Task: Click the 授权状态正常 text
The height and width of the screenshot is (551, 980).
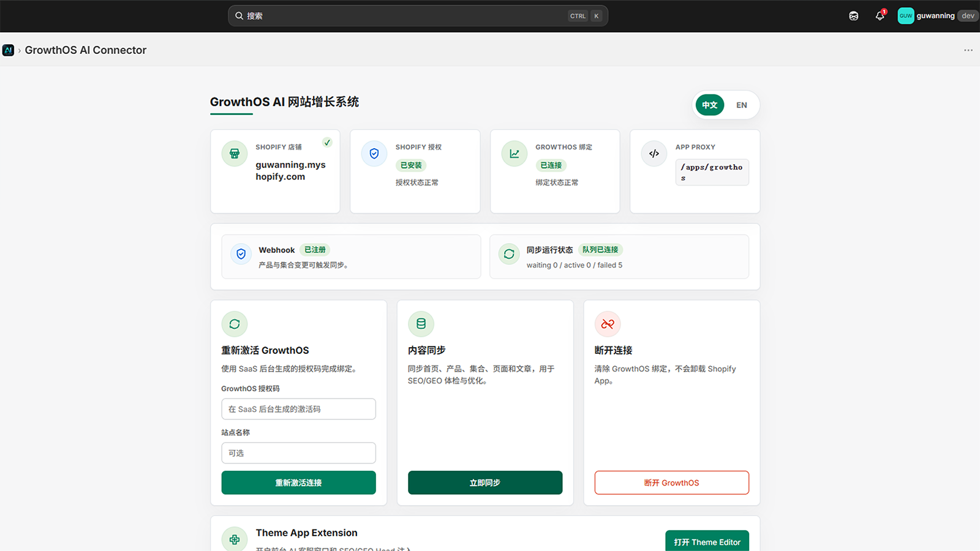Action: (417, 182)
